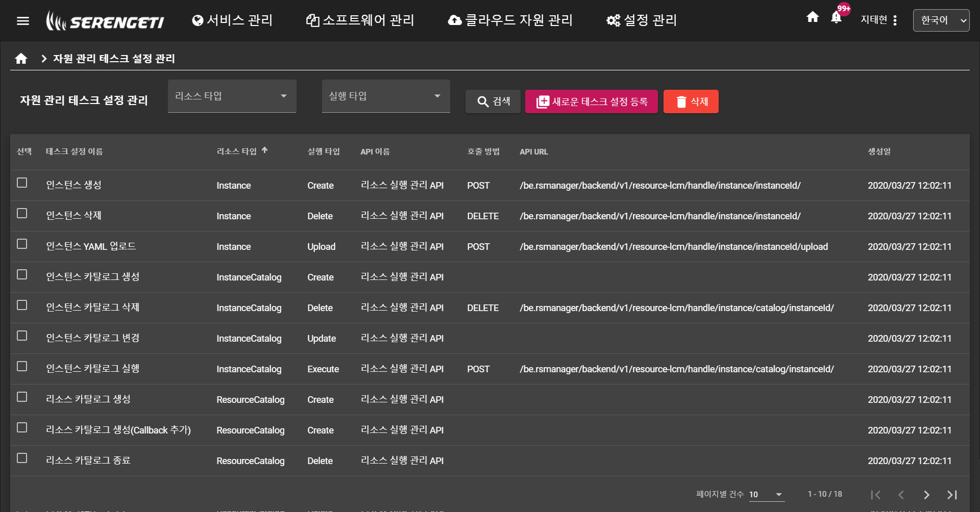This screenshot has width=980, height=512.
Task: Expand the 리소스 타입 filter dropdown
Action: [232, 96]
